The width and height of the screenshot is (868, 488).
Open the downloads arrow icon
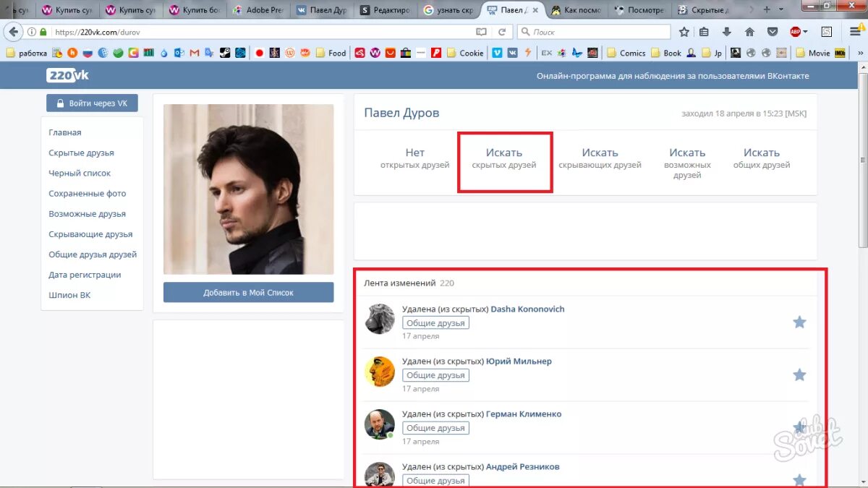click(727, 33)
